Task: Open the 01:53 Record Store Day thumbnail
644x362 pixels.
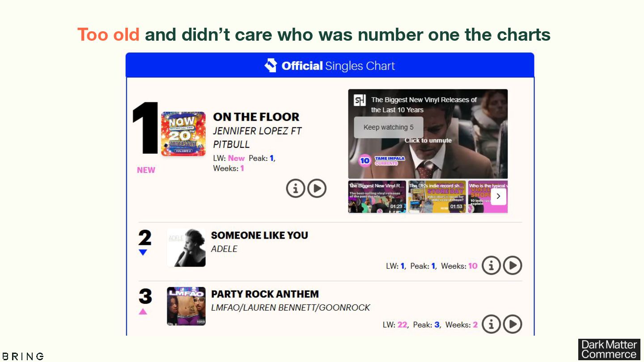Action: 437,197
